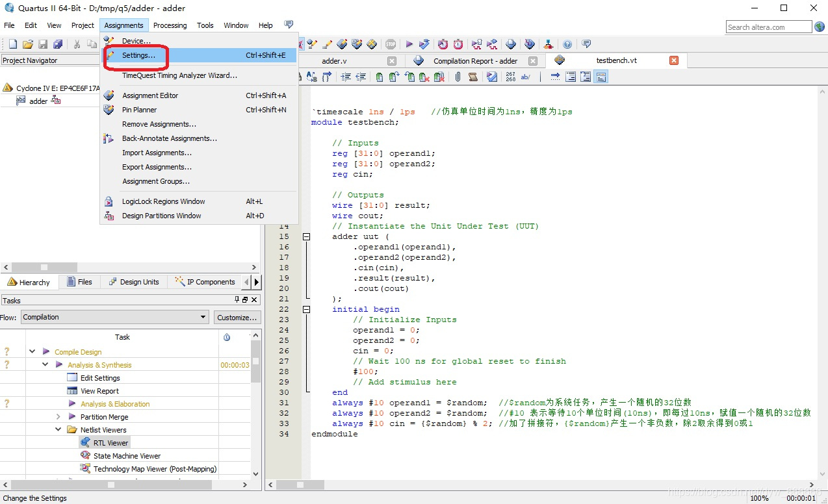
Task: Open RTL Viewer in Tasks list
Action: [x=110, y=443]
